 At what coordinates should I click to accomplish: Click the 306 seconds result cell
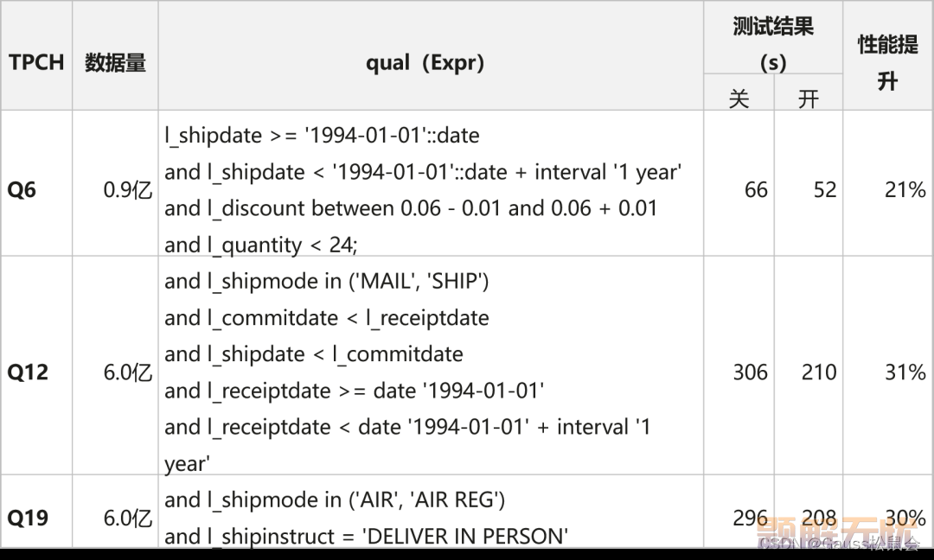point(751,372)
